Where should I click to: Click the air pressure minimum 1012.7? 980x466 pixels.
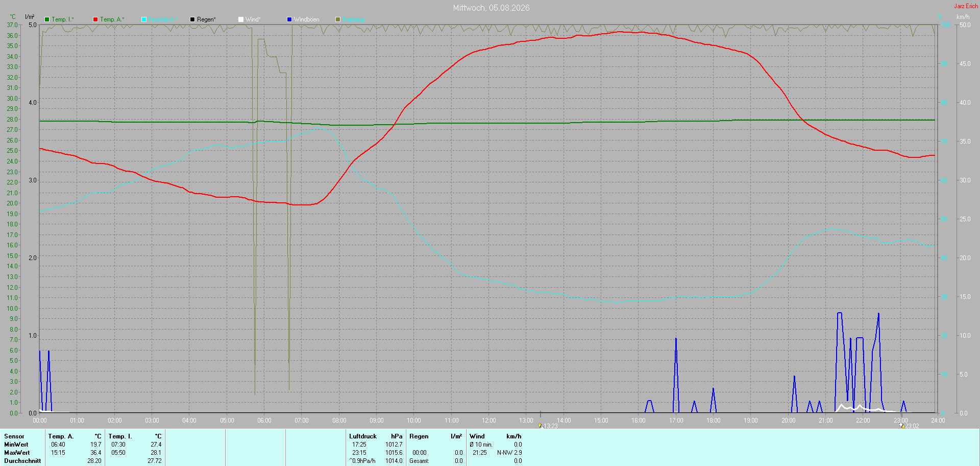point(394,445)
